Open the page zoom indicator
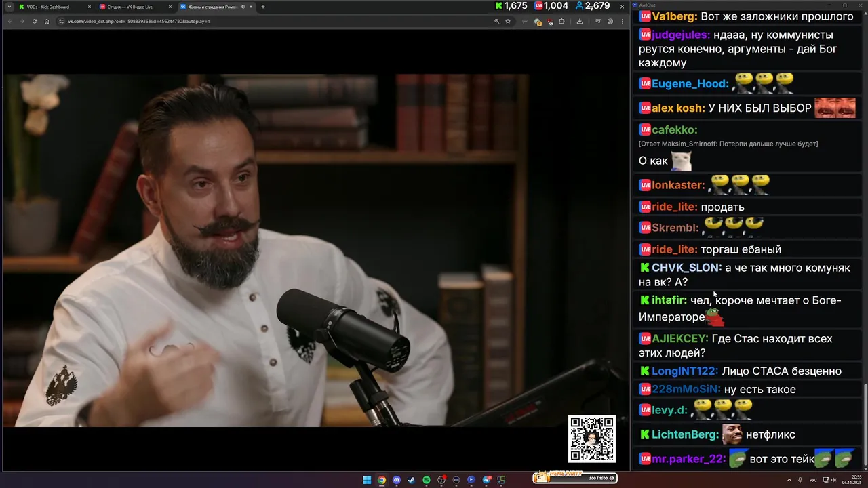 click(496, 21)
